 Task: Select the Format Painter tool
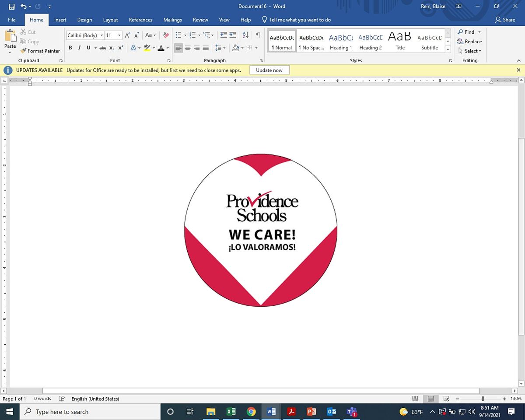pyautogui.click(x=40, y=51)
